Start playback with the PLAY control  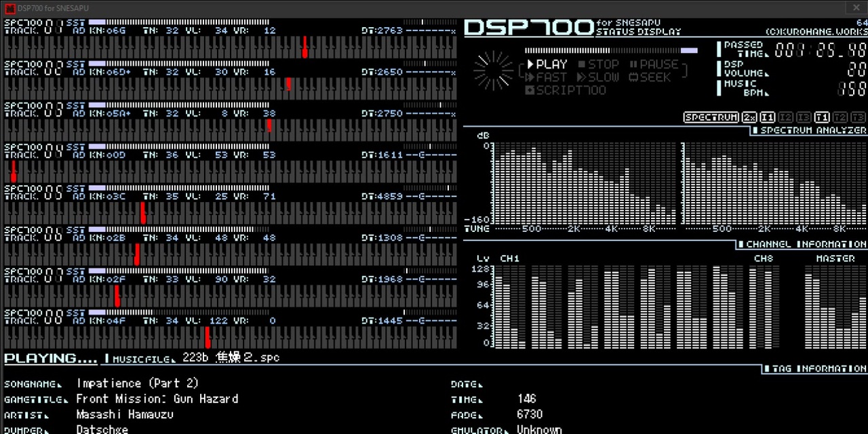pyautogui.click(x=547, y=64)
